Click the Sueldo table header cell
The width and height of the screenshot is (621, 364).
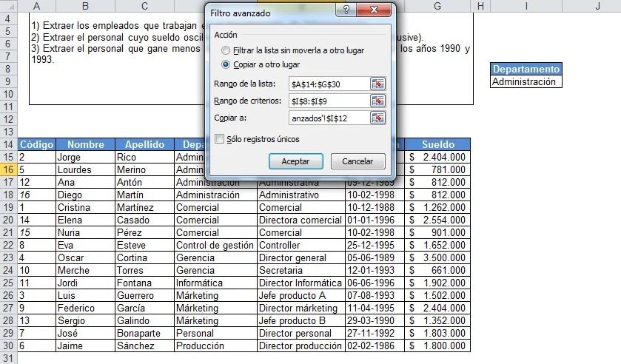pyautogui.click(x=437, y=145)
